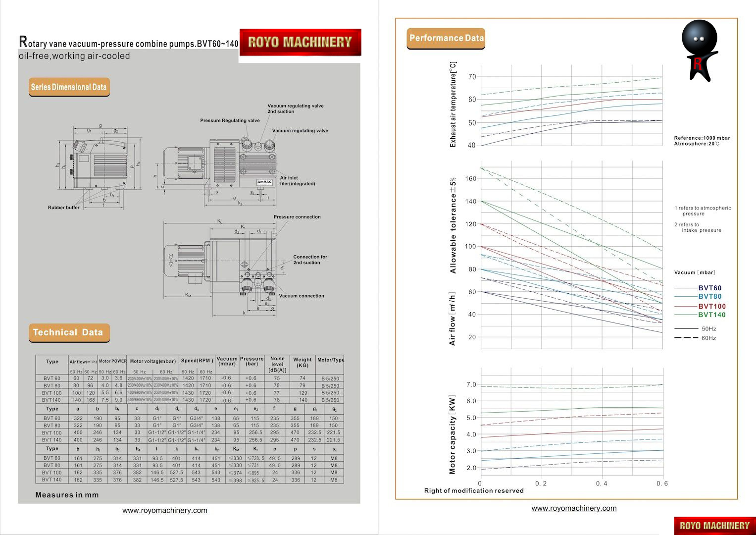
Task: Click the ROYO MACHINERY logo in bottom-right corner
Action: tap(714, 525)
